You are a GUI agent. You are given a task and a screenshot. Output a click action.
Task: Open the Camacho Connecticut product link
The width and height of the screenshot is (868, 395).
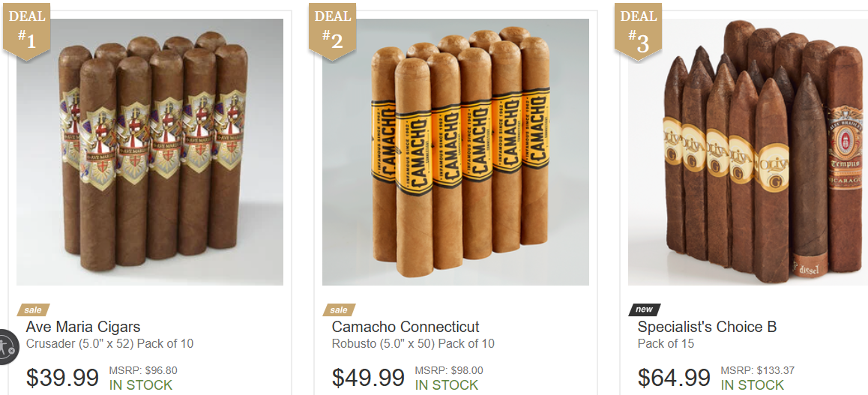406,327
